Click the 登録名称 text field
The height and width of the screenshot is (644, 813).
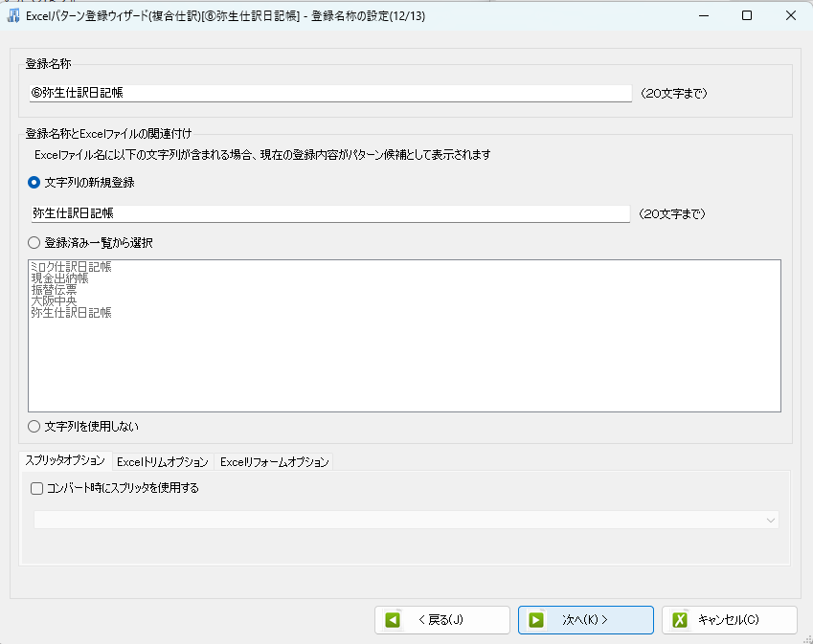coord(330,94)
